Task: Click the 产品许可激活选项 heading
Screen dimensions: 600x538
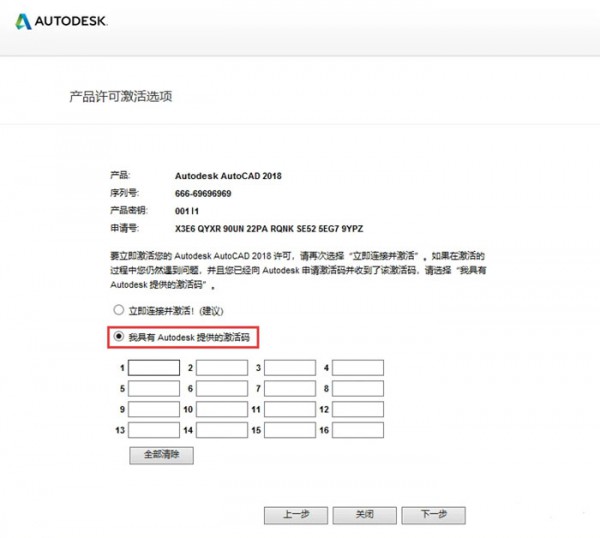Action: coord(121,96)
